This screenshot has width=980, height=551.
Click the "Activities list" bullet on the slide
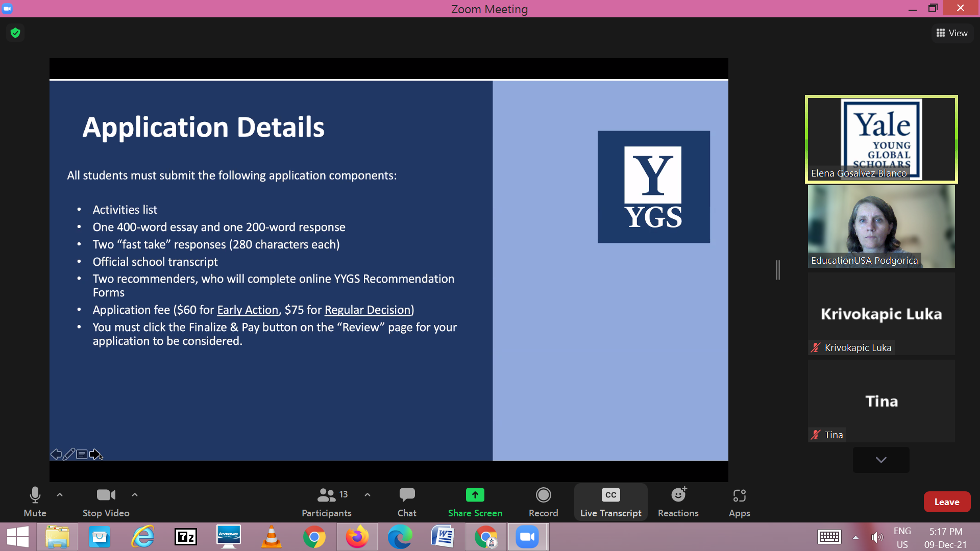coord(125,210)
